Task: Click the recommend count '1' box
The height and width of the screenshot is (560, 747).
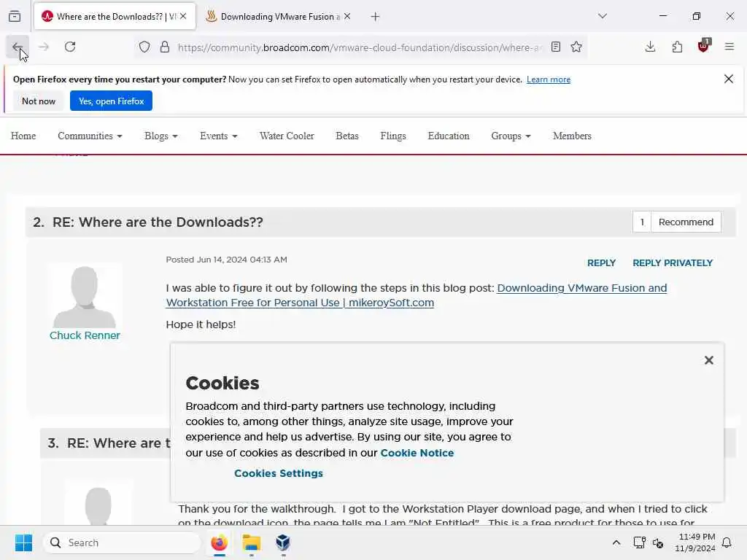Action: coord(642,222)
